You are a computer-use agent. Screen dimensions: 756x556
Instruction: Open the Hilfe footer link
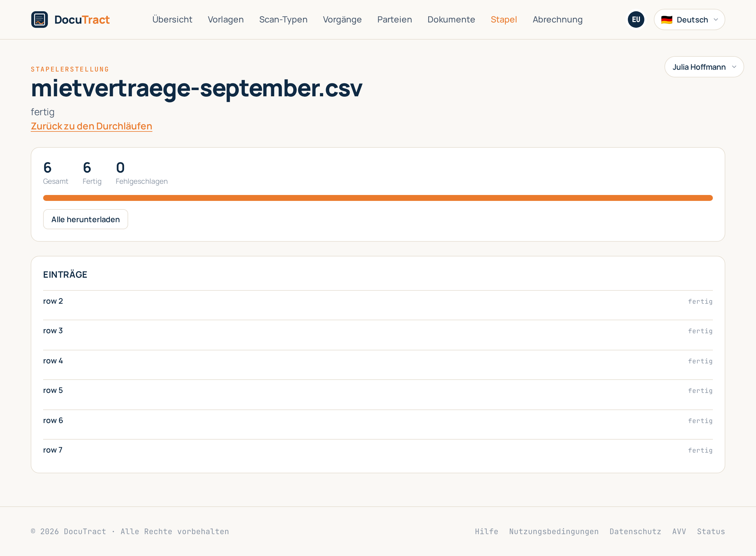click(x=486, y=531)
